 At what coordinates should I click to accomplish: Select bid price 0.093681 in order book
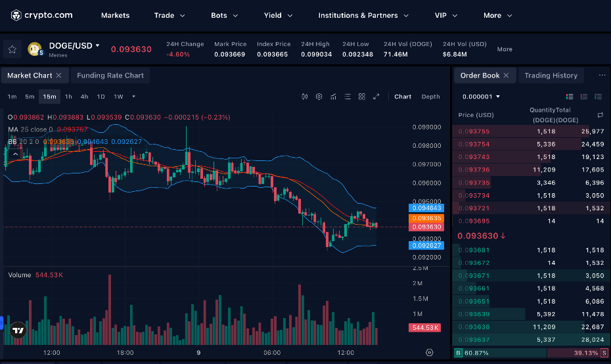point(474,250)
